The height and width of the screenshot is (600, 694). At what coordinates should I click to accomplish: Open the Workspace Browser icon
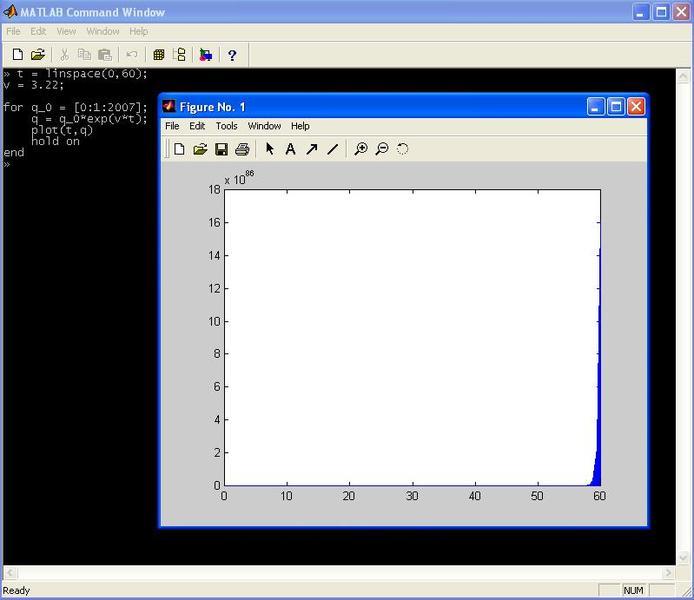(159, 55)
